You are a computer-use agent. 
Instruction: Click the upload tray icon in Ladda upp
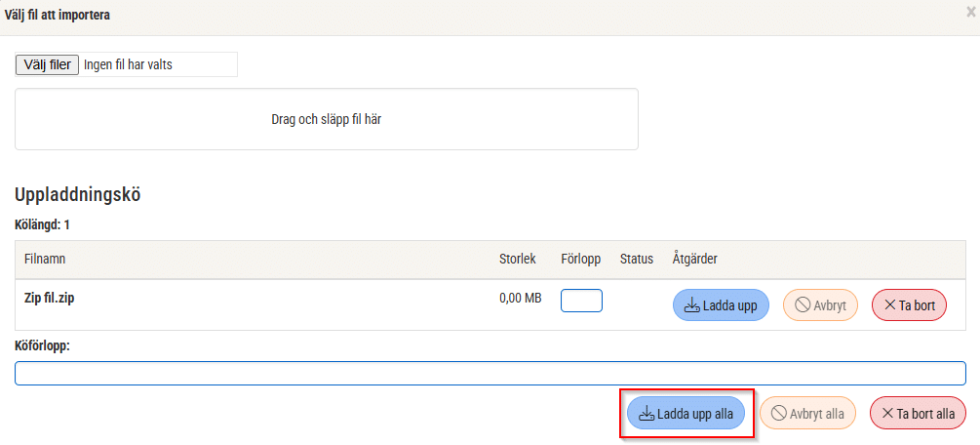691,305
